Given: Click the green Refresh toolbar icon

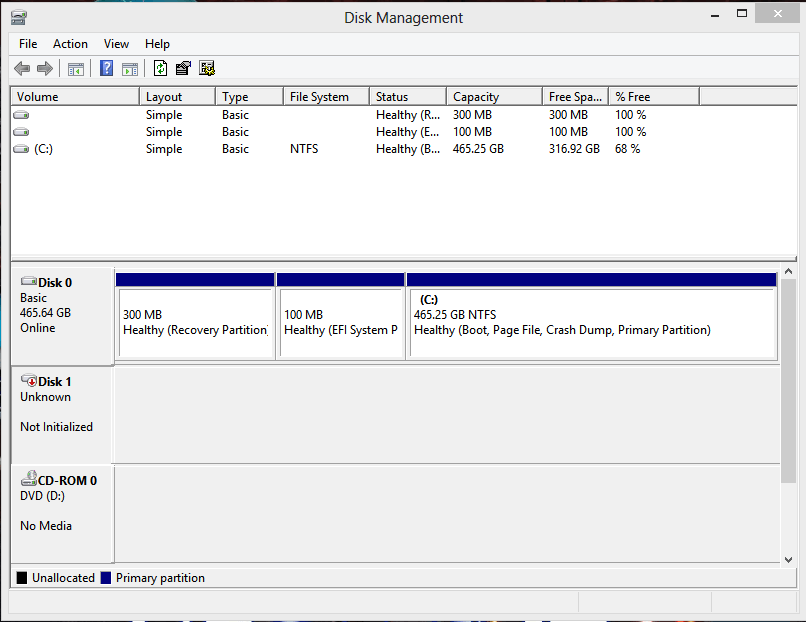Looking at the screenshot, I should (x=160, y=69).
